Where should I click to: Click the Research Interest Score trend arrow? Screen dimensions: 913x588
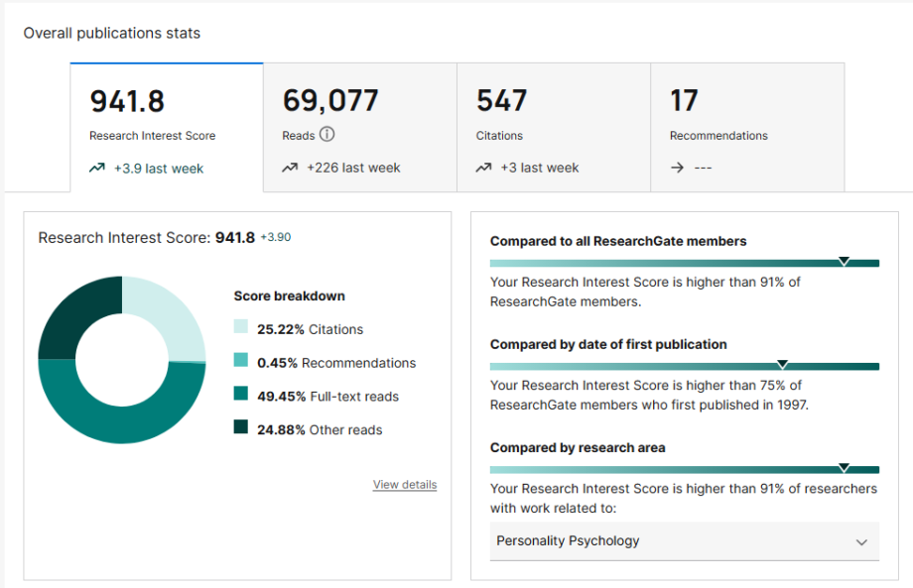(x=97, y=169)
